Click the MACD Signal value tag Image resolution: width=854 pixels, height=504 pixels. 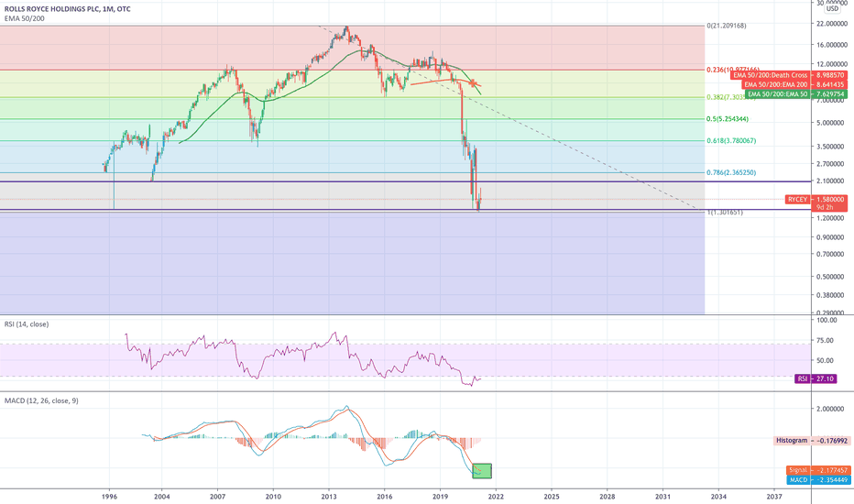(x=818, y=470)
